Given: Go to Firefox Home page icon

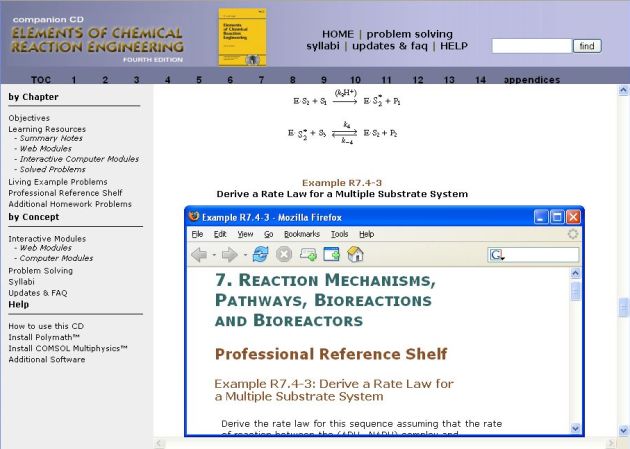Looking at the screenshot, I should 354,254.
